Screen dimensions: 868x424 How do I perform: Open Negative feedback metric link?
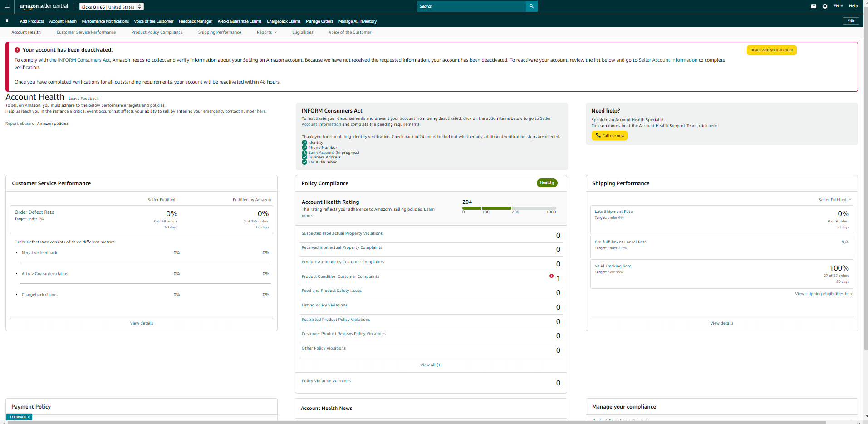click(39, 253)
